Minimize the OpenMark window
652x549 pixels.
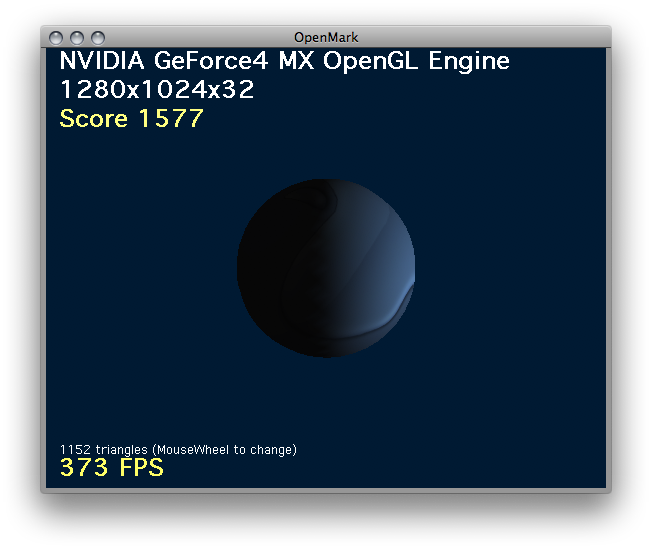[77, 38]
